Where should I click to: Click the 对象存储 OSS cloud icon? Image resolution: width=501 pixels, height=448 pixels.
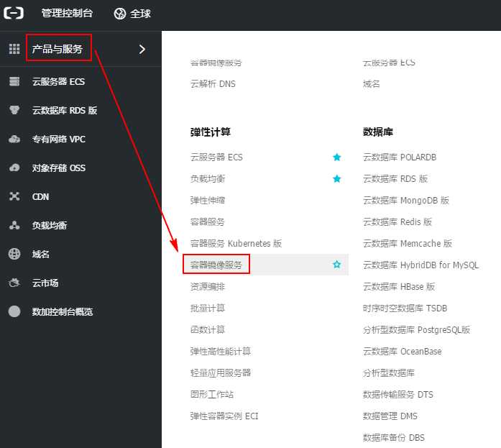(14, 168)
